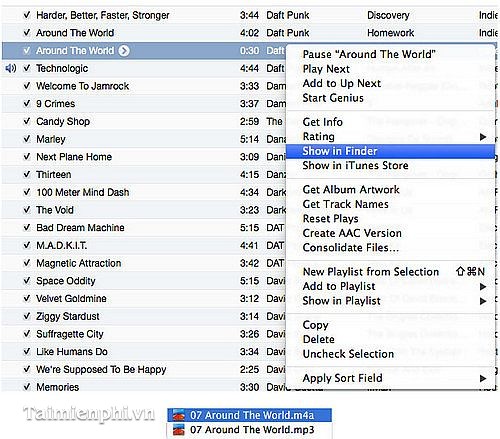Select New Playlist from Selection
Viewport: 500px width, 439px height.
(x=371, y=272)
